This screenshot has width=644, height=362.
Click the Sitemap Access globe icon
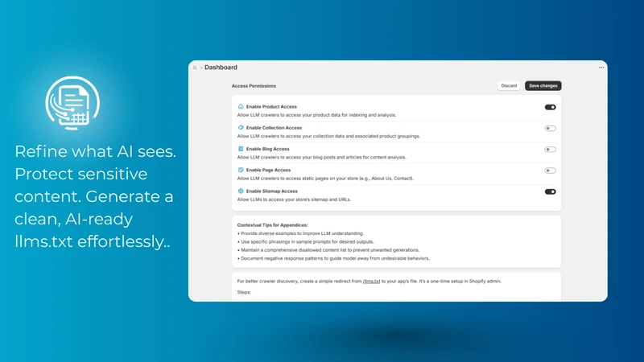point(241,191)
